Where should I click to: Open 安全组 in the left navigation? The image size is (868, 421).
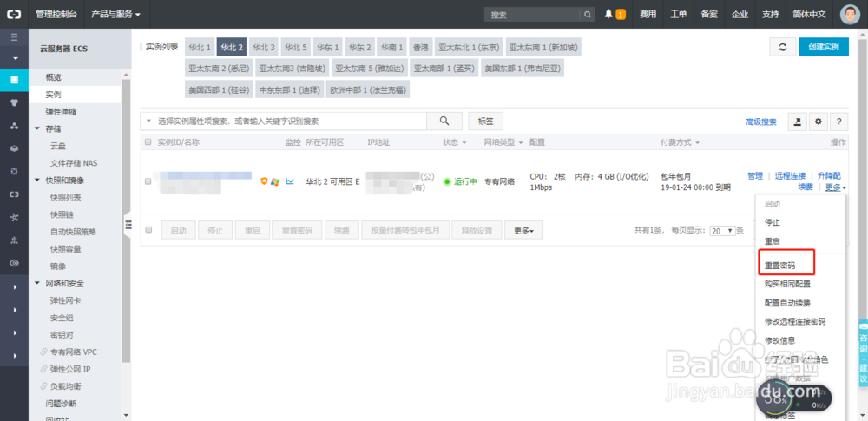coord(62,318)
